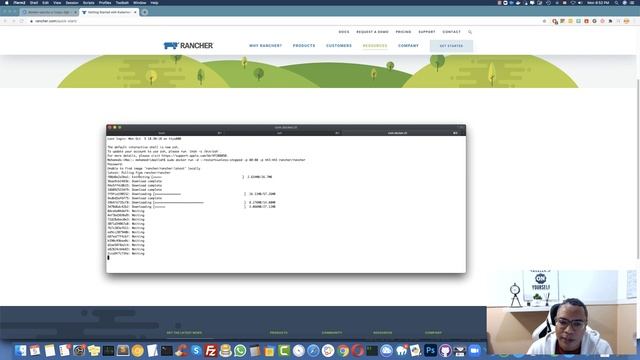
Task: Launch WhatsApp from the dock
Action: click(x=240, y=350)
